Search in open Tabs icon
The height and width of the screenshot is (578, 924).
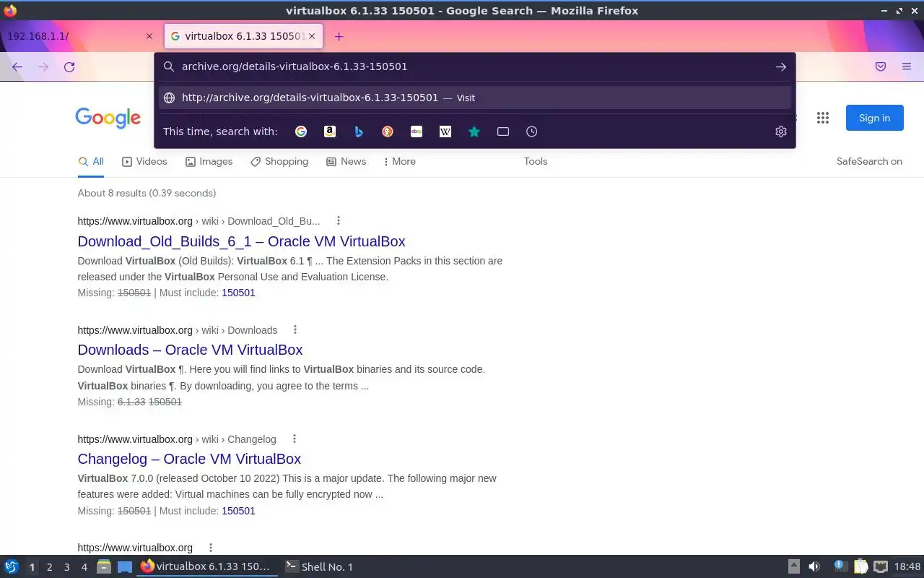503,131
